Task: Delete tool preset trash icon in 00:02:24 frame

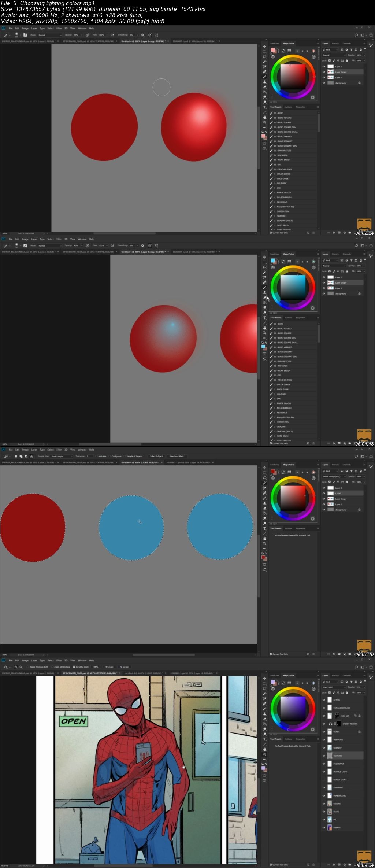Action: tap(313, 233)
